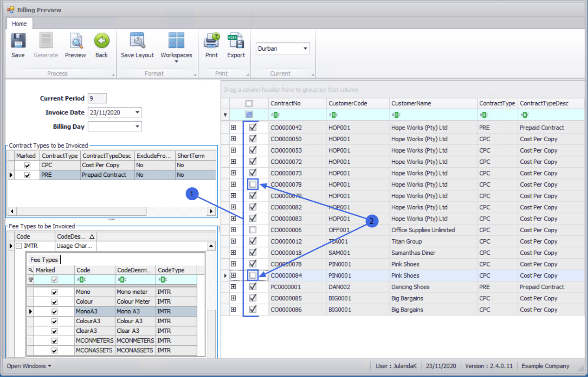Tick the checkbox for contract CO0000084

coord(253,275)
